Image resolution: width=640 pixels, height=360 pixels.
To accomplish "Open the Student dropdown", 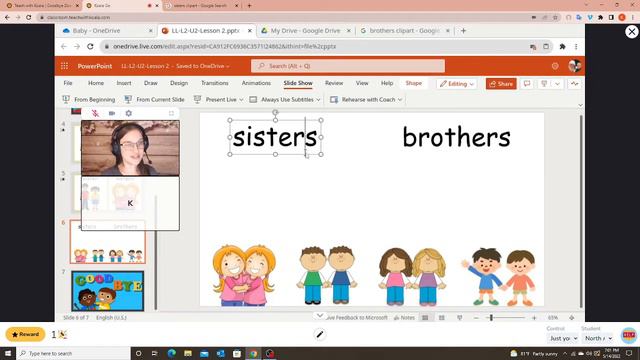I will 598,338.
